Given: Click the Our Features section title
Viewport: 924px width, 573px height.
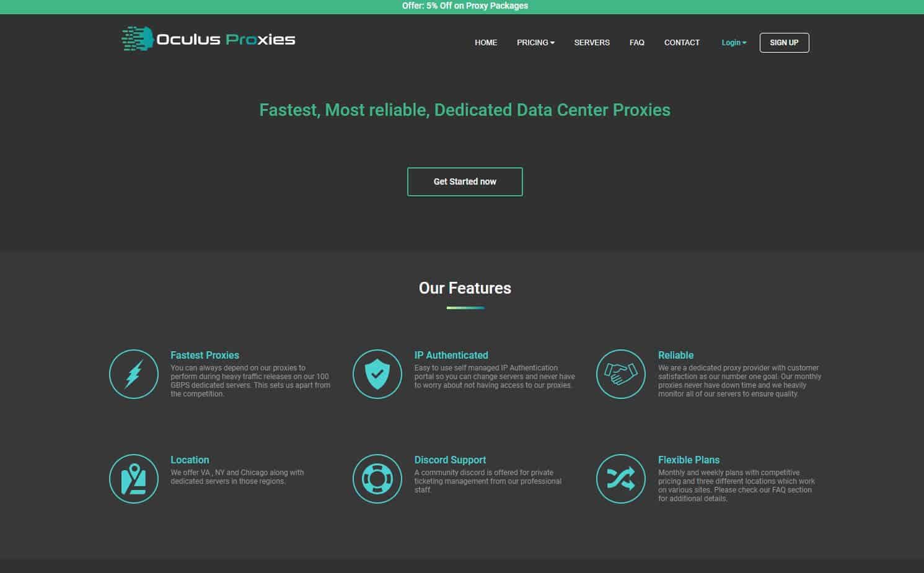Looking at the screenshot, I should [x=465, y=288].
